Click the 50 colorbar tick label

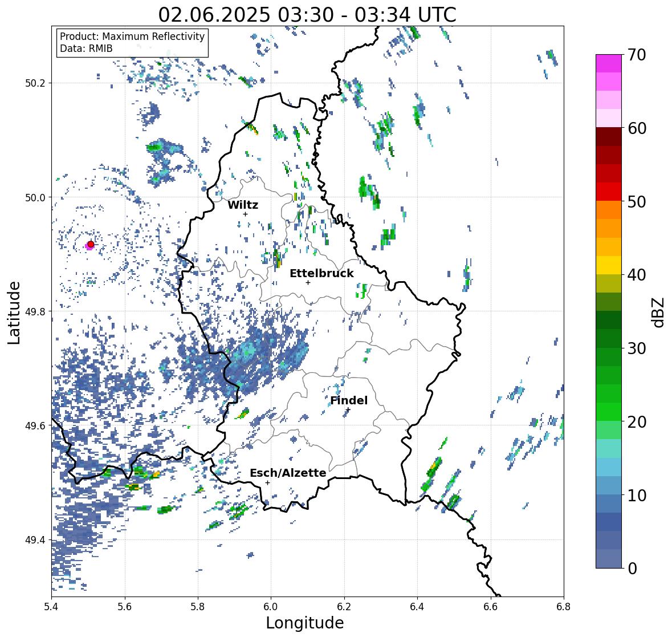(x=637, y=202)
